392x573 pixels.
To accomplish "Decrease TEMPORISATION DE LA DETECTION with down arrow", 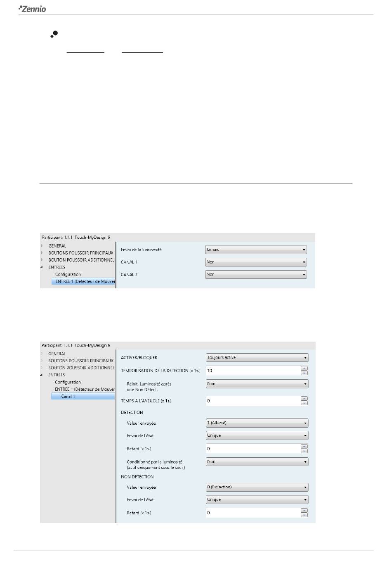I will (305, 373).
